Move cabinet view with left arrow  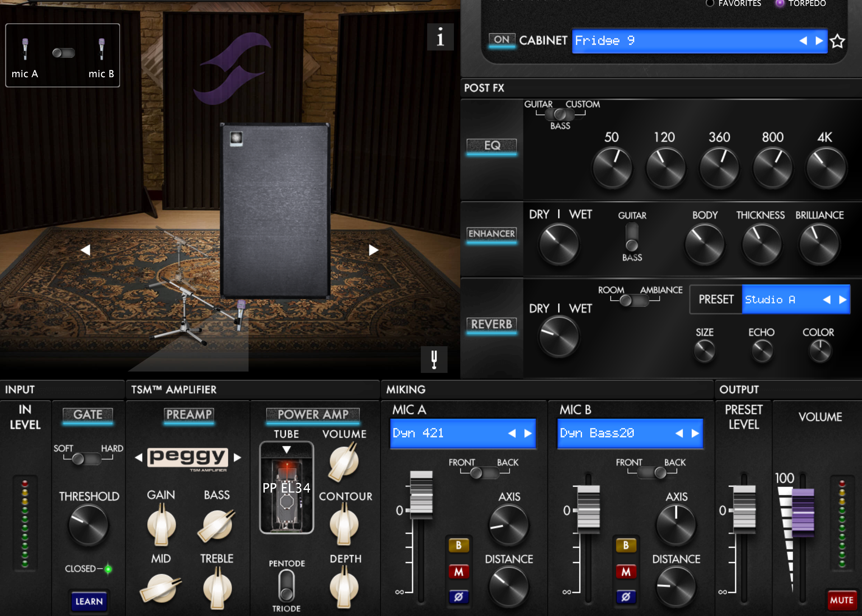pyautogui.click(x=86, y=250)
